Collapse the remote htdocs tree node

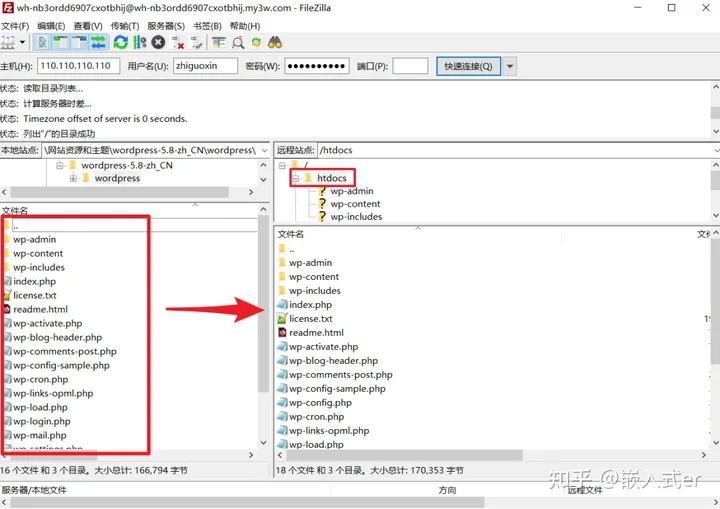click(x=297, y=178)
